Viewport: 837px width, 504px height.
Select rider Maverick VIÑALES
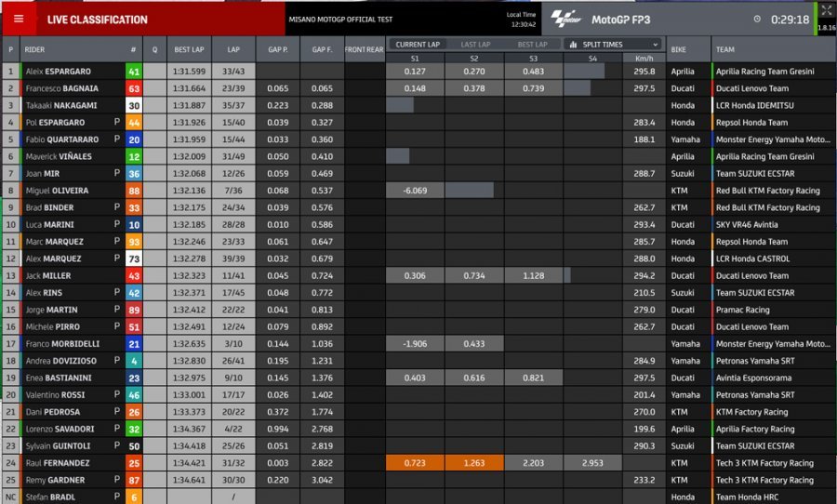(x=59, y=156)
